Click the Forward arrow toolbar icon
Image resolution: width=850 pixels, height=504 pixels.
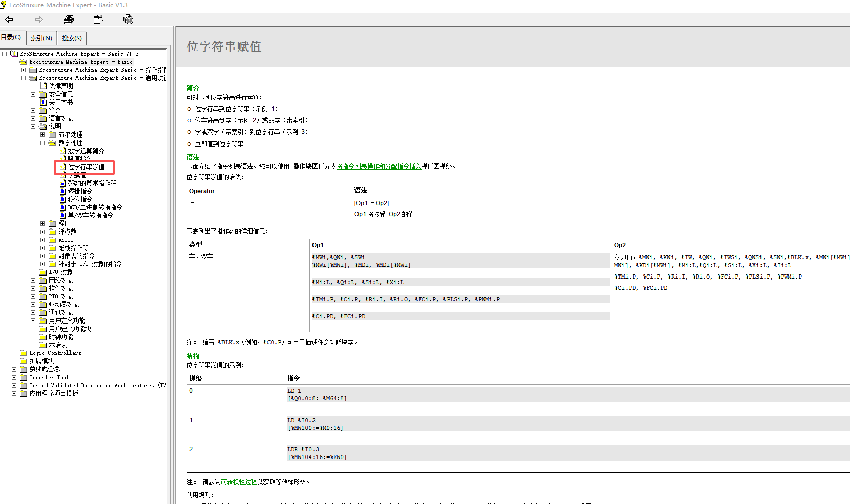(39, 19)
